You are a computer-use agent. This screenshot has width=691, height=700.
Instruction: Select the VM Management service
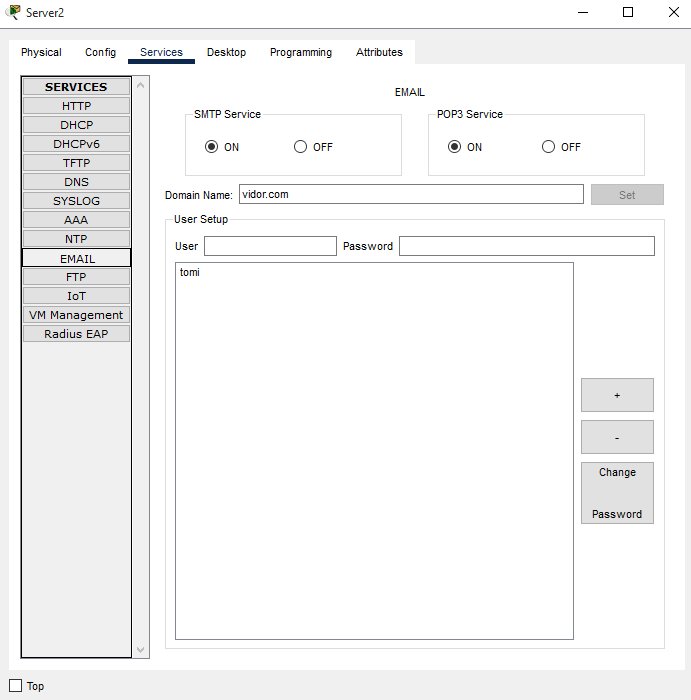coord(76,315)
